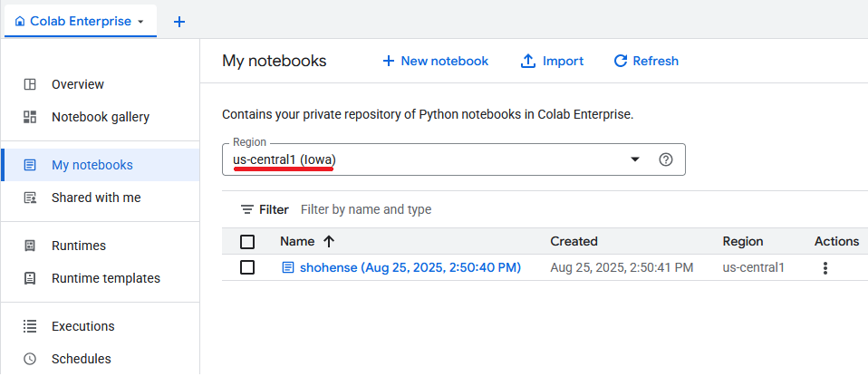
Task: Click the Overview icon in sidebar
Action: click(30, 84)
